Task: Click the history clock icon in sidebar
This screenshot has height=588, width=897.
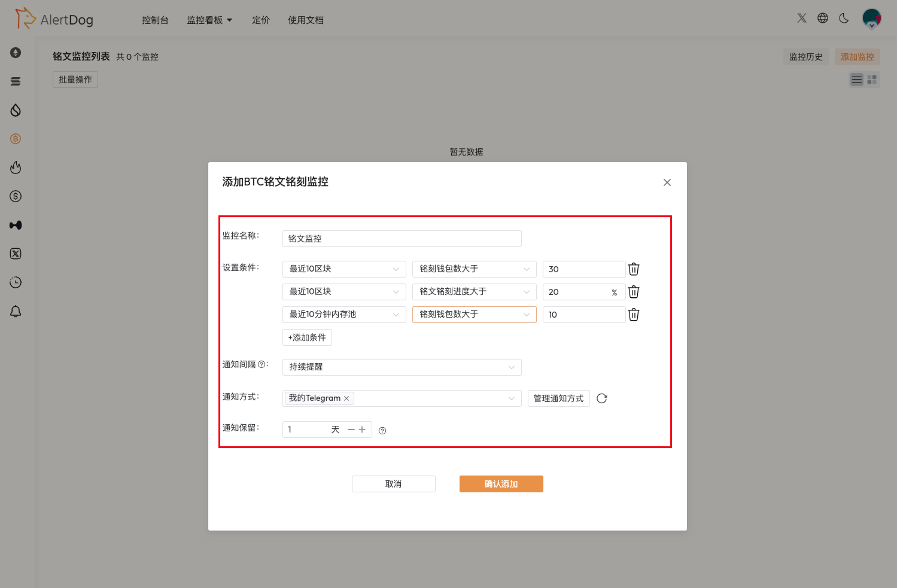Action: pos(16,282)
